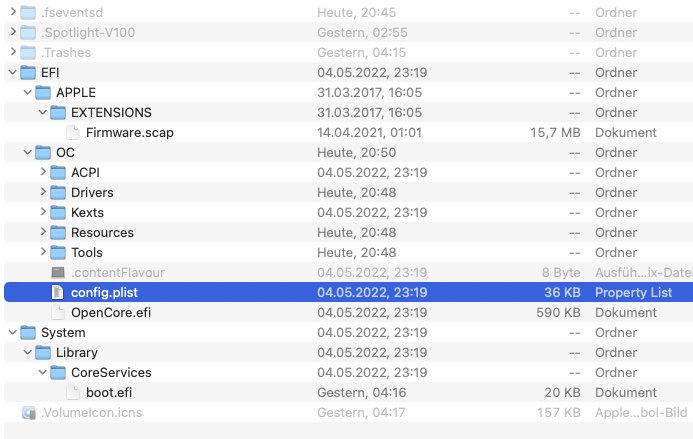Screen dimensions: 693x439
Task: Click the EFI folder icon
Action: pyautogui.click(x=28, y=72)
